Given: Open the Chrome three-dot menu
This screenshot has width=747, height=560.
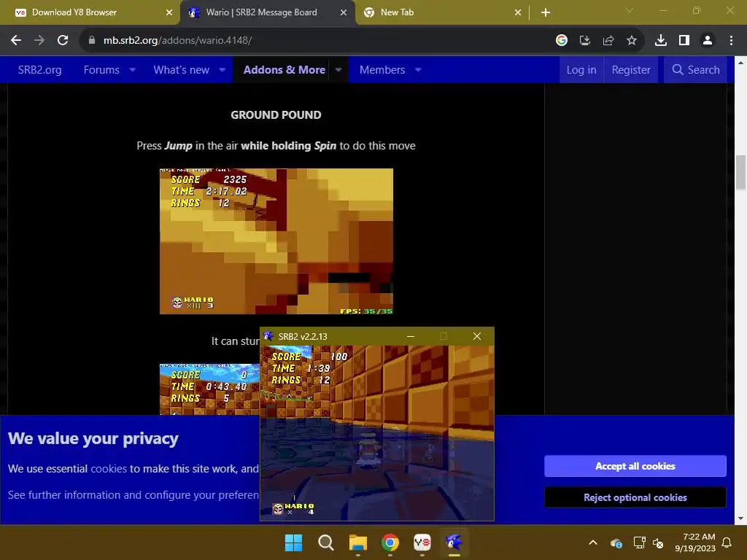Looking at the screenshot, I should click(x=731, y=41).
